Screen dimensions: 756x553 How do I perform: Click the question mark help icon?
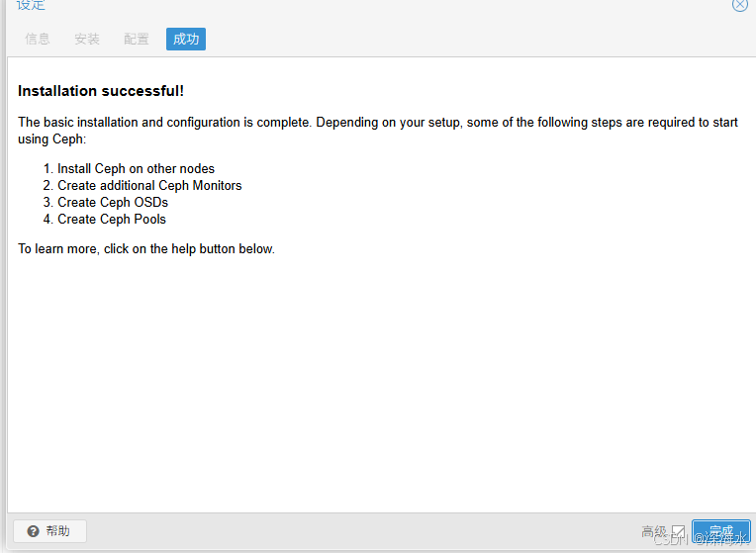tap(34, 531)
